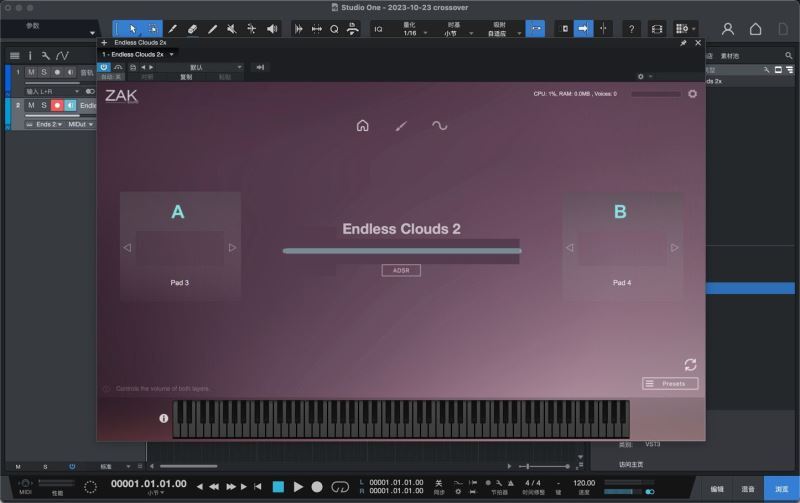
Task: Toggle the IQ input quantize button
Action: click(x=378, y=29)
